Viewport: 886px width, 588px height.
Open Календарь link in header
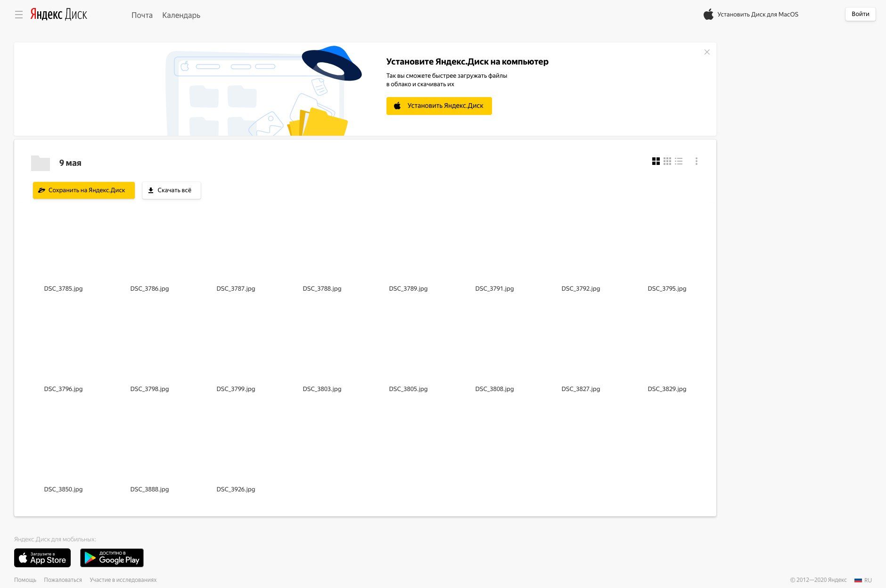click(x=181, y=15)
